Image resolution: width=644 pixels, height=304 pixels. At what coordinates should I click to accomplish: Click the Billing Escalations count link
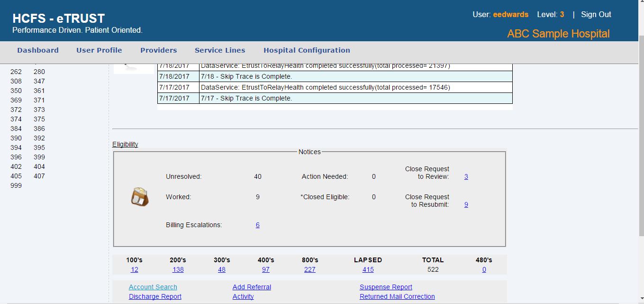257,225
